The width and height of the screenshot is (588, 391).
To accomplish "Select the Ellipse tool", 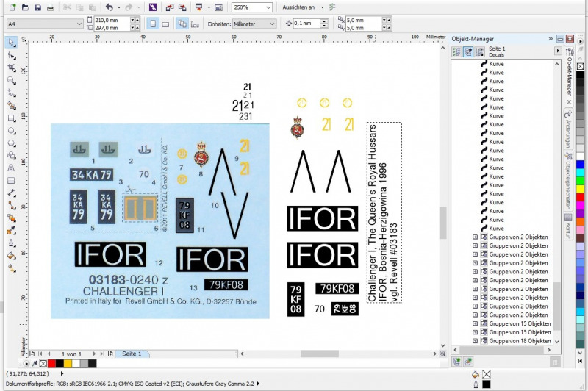I will [11, 131].
